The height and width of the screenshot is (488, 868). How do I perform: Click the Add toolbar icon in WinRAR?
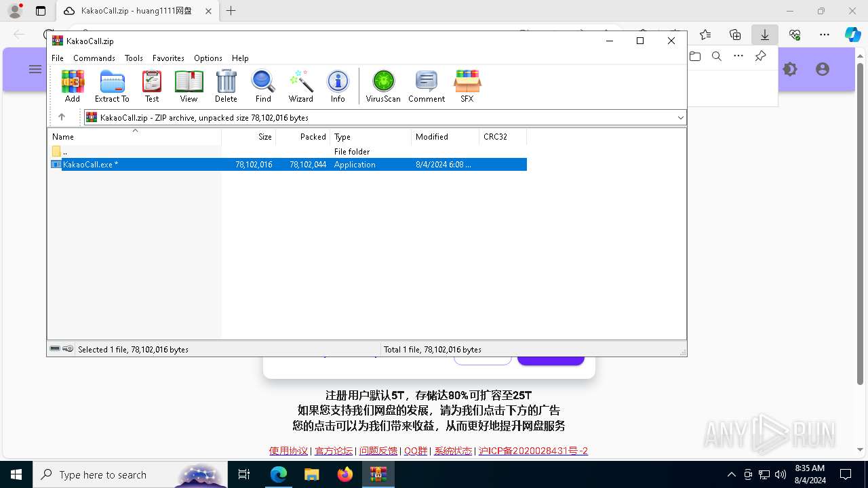[73, 86]
